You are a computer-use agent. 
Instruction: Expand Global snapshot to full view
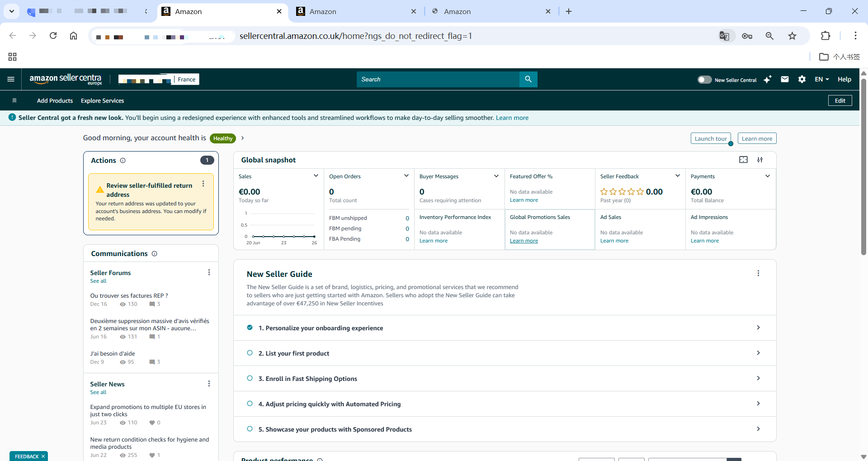point(743,160)
